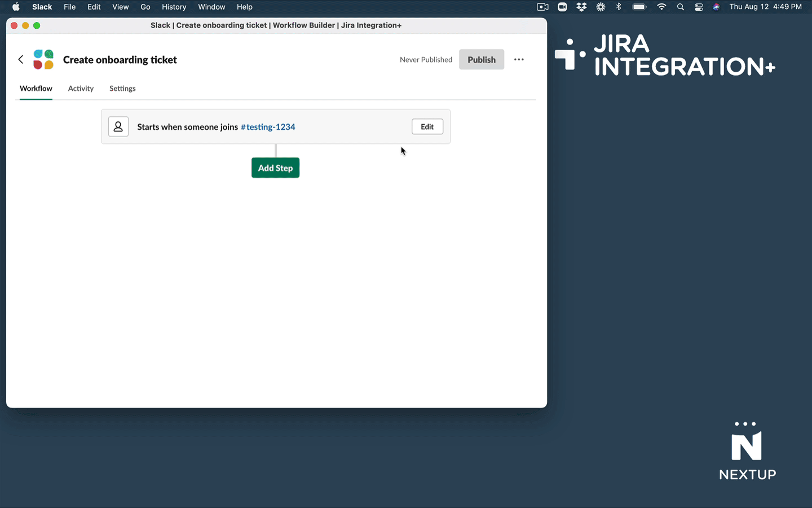Click the Publish button
Screen dimensions: 812x508
[x=481, y=59]
